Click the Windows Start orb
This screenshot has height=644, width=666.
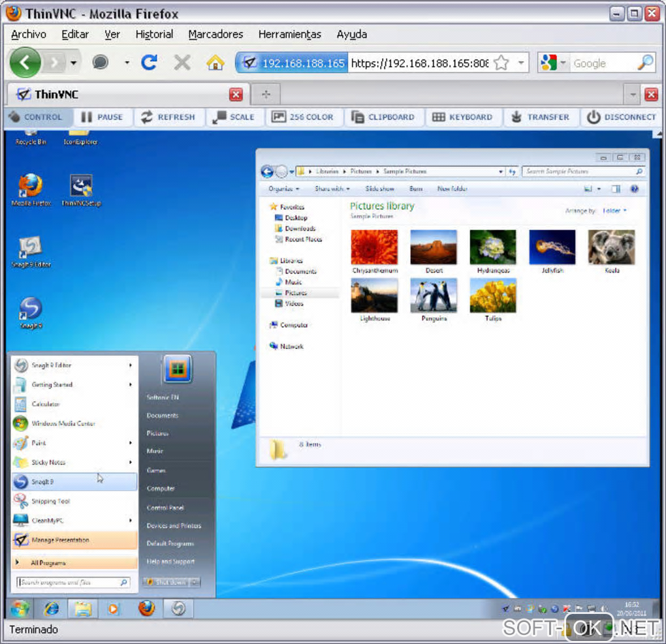click(20, 609)
